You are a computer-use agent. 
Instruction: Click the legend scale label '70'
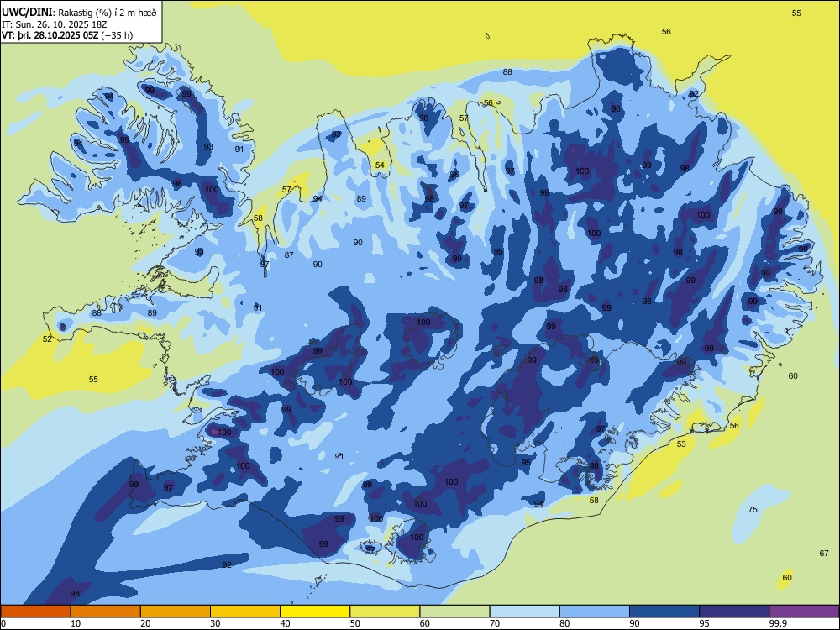point(495,623)
